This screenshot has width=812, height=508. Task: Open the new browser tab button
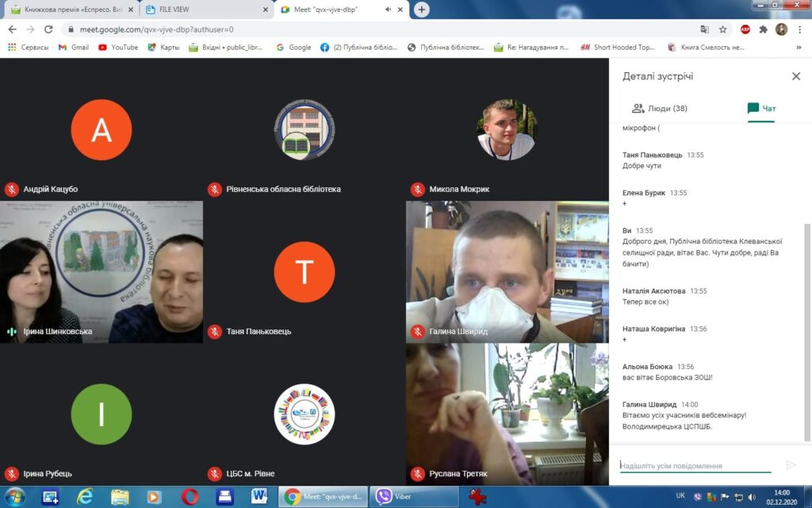pyautogui.click(x=422, y=10)
